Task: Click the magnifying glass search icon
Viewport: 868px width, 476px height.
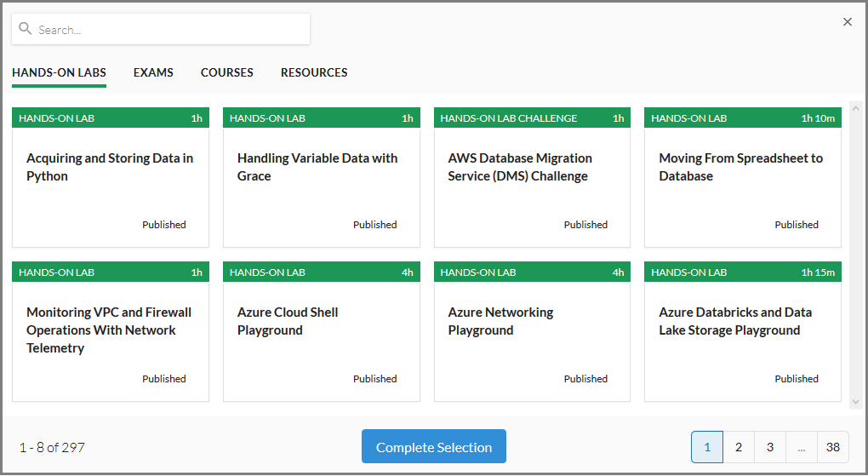Action: [25, 28]
